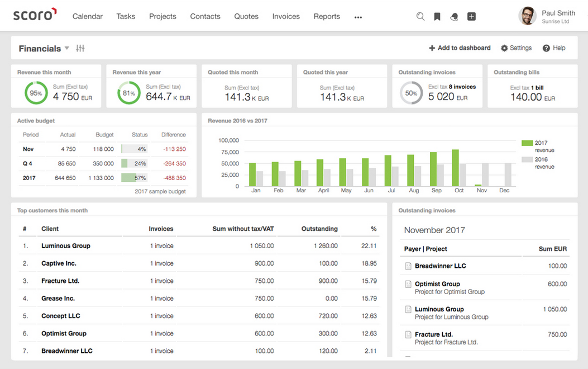
Task: Switch to Invoices in top navigation
Action: click(286, 17)
